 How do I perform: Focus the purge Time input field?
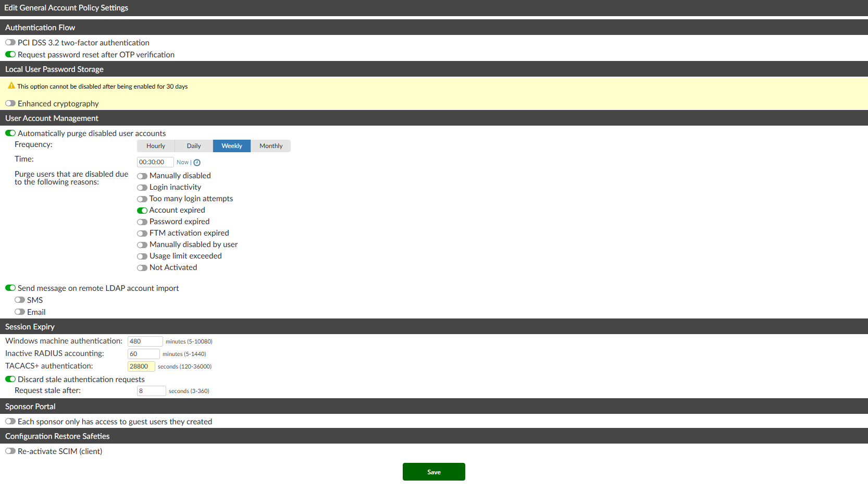pos(155,162)
